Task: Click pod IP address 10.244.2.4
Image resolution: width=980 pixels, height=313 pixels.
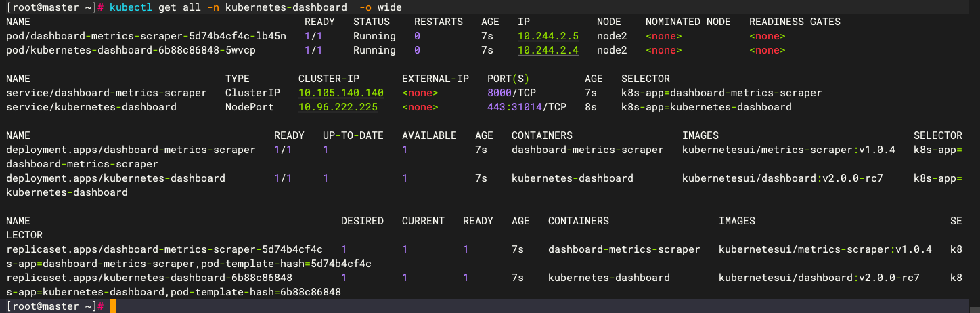Action: click(x=548, y=50)
